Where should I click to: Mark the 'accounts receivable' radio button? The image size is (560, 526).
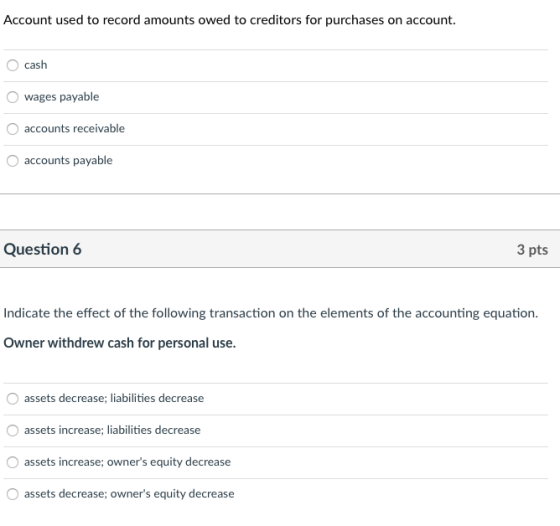(x=12, y=129)
